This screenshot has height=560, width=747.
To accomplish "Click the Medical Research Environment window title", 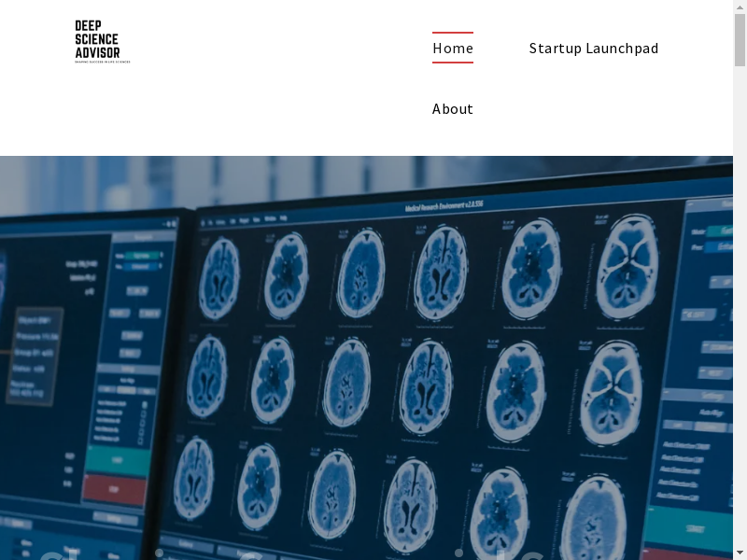I will tap(444, 204).
